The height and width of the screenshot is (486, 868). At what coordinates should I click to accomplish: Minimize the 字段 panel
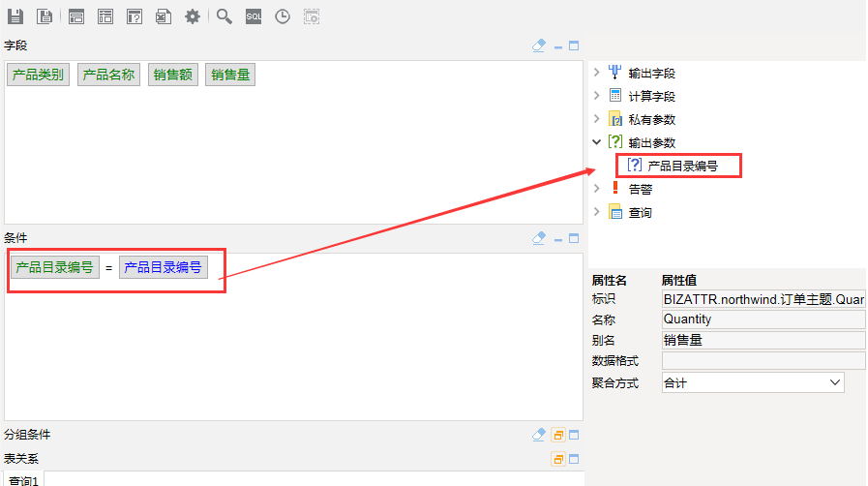[x=558, y=46]
